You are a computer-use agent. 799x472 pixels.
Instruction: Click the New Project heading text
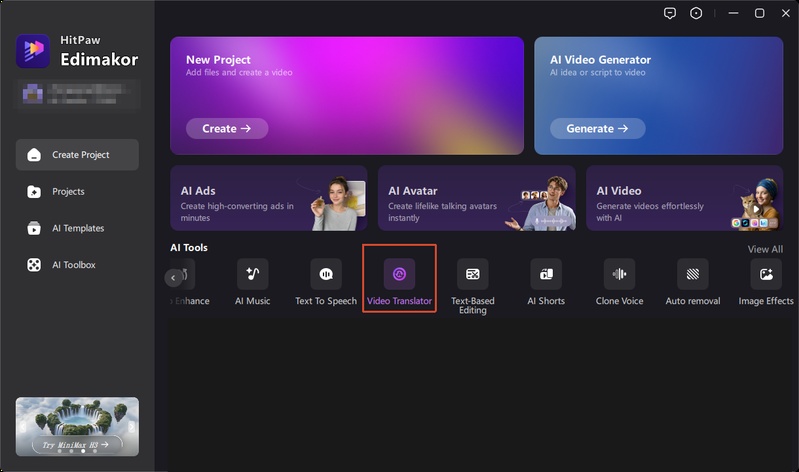coord(218,60)
